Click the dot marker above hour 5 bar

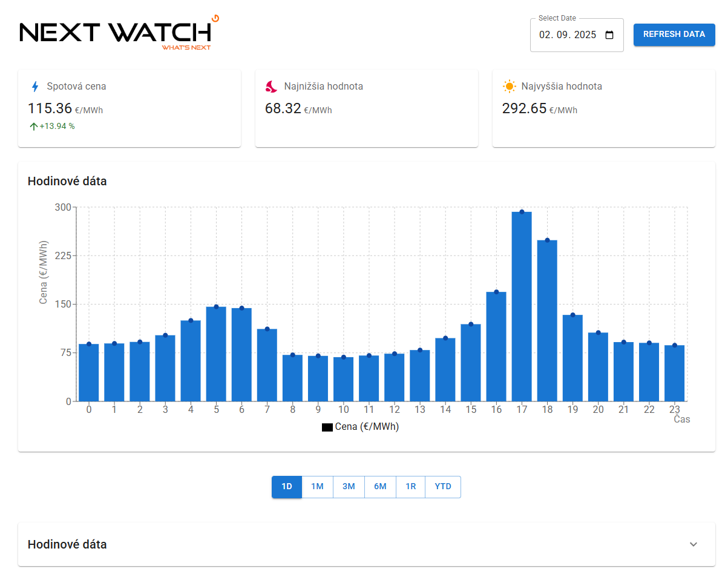[215, 307]
